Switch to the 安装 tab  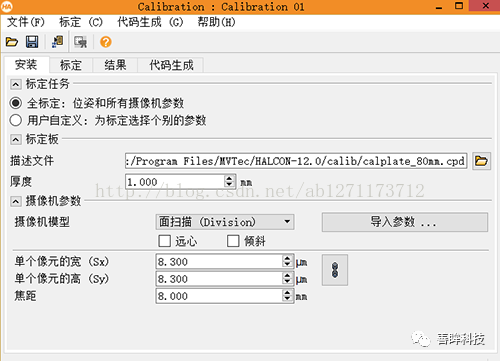[x=26, y=65]
